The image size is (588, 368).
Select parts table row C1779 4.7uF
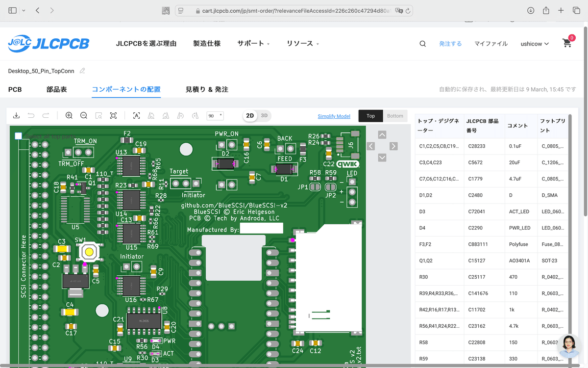491,179
